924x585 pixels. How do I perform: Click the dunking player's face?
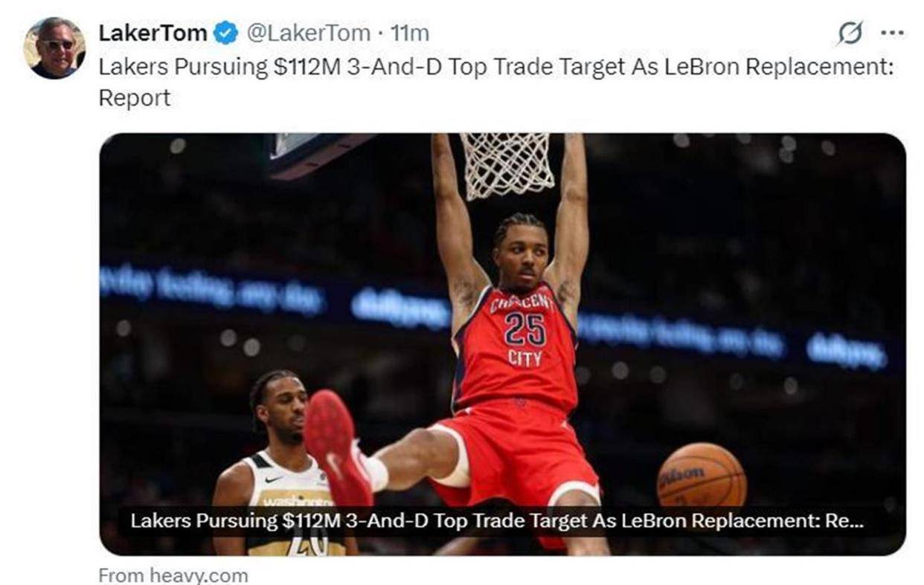point(521,256)
